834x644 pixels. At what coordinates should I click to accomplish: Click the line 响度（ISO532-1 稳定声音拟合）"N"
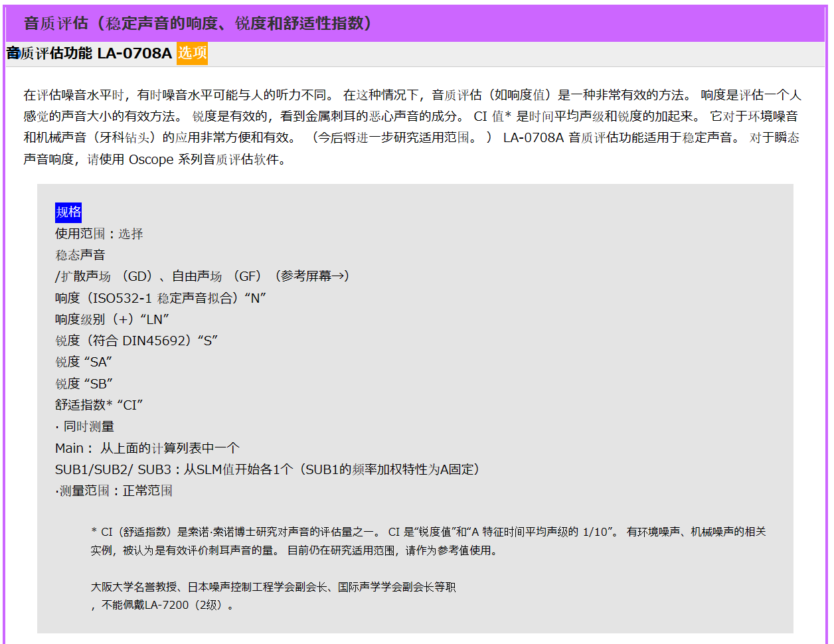(x=161, y=298)
